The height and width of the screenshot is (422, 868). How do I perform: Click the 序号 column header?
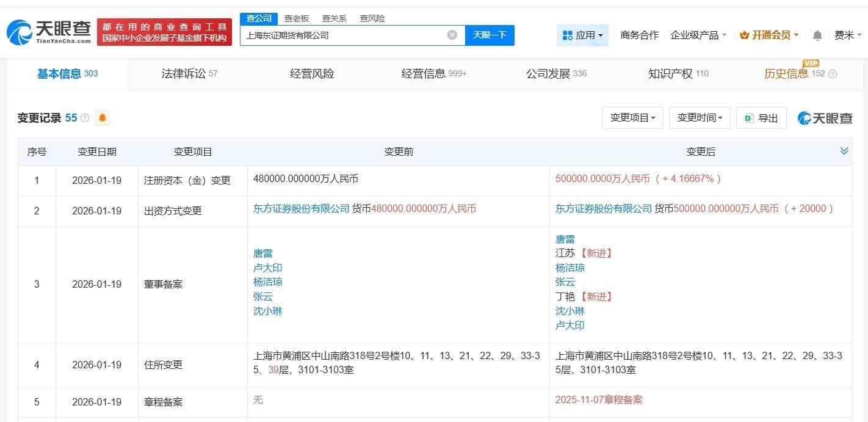click(37, 152)
